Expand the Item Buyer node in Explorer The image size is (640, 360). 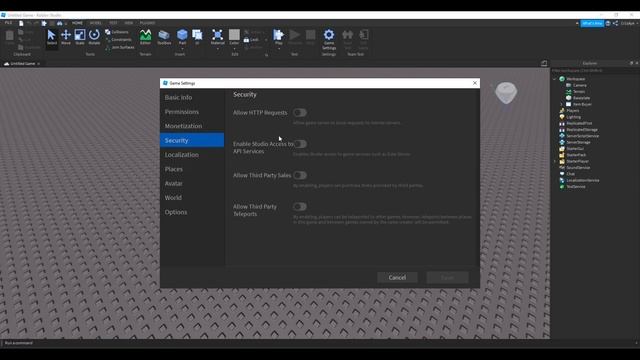tap(561, 104)
